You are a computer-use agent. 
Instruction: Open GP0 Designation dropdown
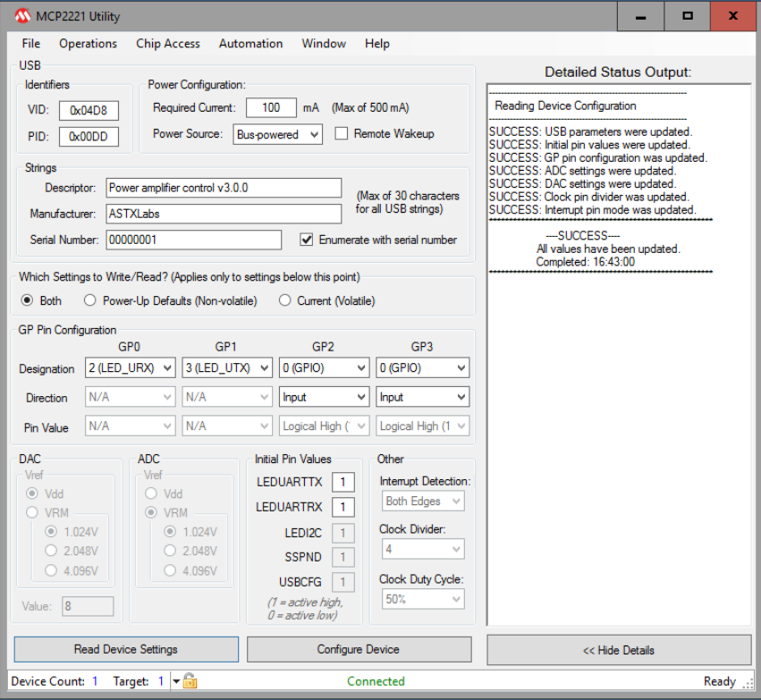coord(130,367)
